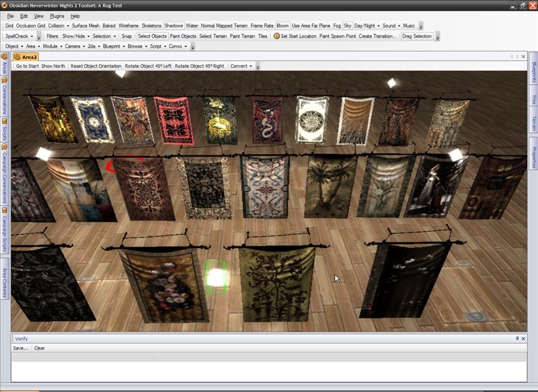Toggle Sky display

point(348,26)
